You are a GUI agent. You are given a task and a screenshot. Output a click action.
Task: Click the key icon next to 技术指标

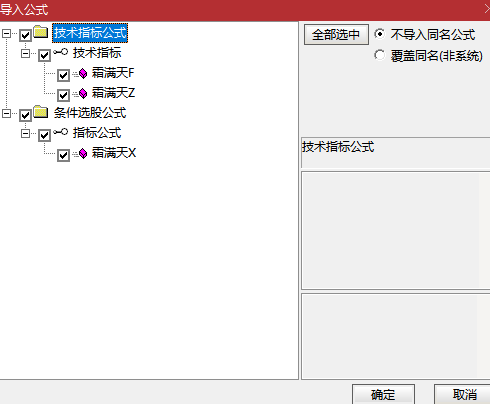60,52
